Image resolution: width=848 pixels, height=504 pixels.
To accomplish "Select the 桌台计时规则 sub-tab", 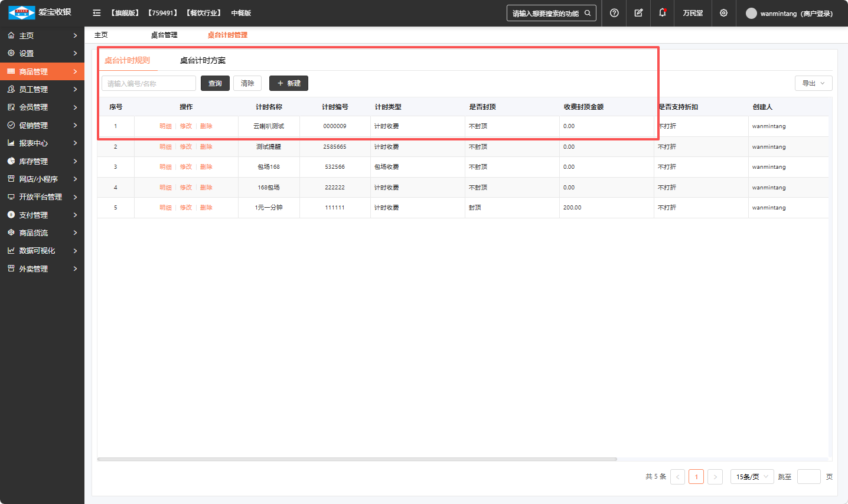I will pyautogui.click(x=127, y=60).
